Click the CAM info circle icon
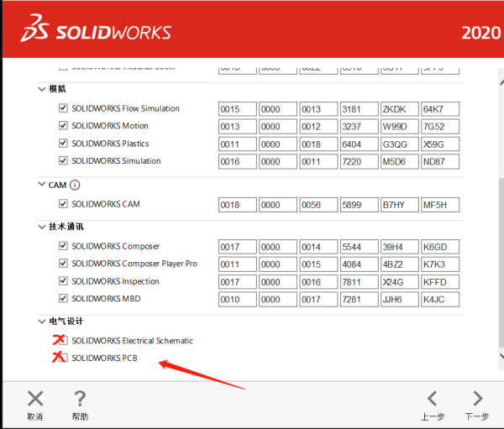The image size is (504, 429). point(75,185)
